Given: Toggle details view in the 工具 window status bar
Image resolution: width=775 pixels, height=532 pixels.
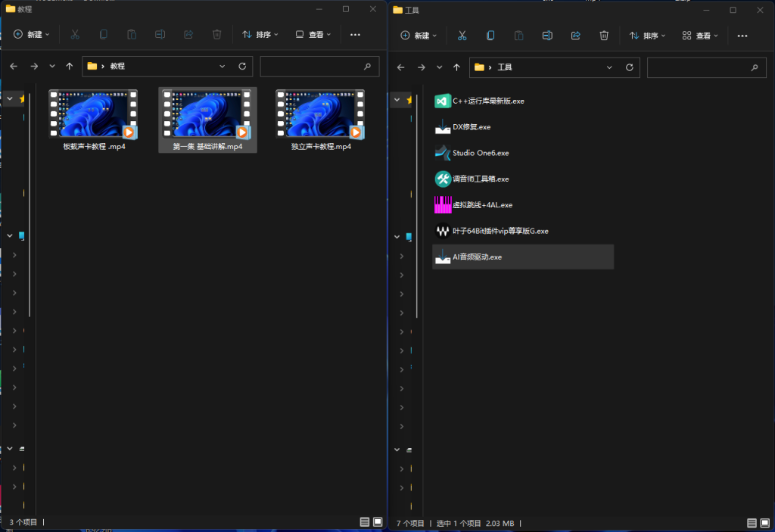Looking at the screenshot, I should pyautogui.click(x=752, y=523).
